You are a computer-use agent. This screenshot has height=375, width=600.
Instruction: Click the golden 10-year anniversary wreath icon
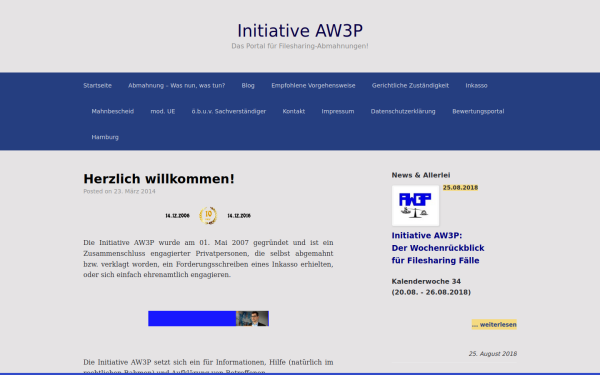208,215
